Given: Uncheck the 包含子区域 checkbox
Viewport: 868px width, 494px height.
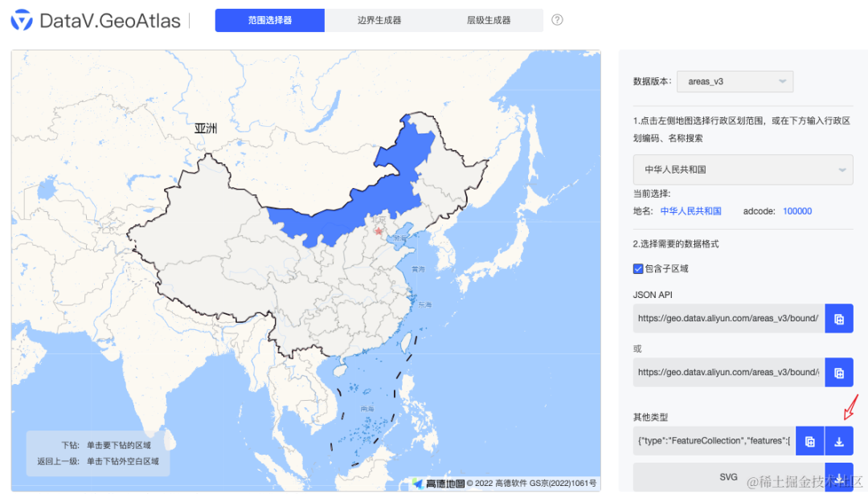Looking at the screenshot, I should 637,269.
